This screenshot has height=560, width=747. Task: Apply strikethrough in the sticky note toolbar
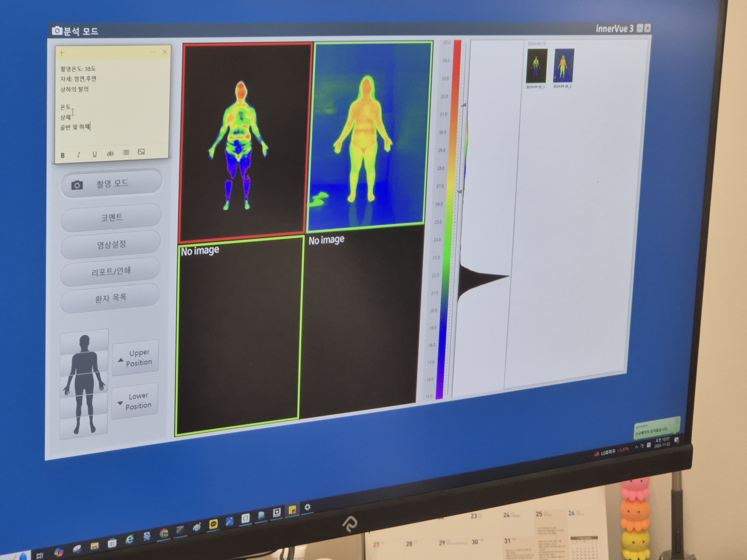click(110, 153)
